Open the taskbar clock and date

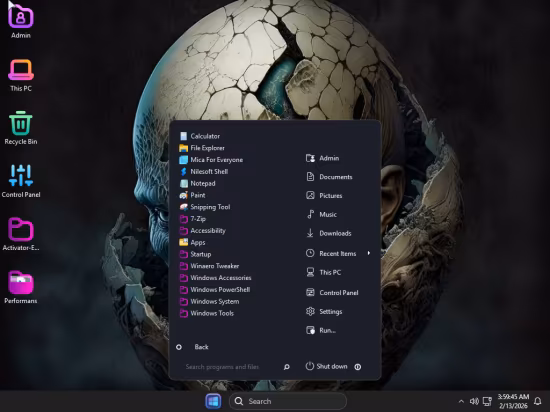click(513, 401)
